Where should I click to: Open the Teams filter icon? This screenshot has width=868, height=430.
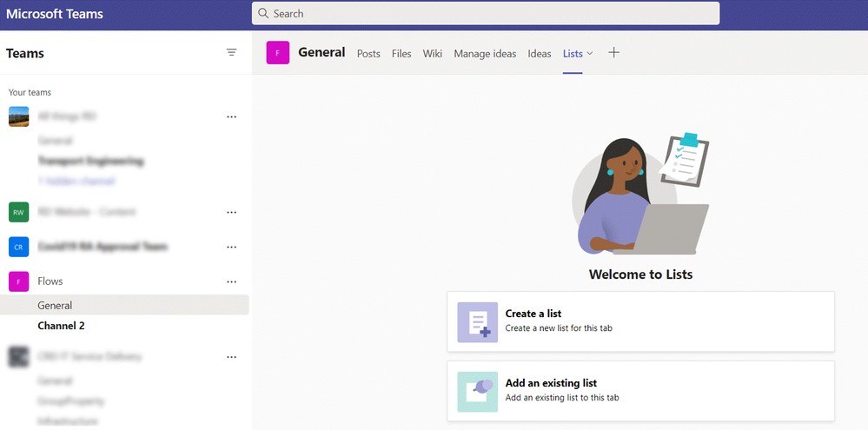231,53
